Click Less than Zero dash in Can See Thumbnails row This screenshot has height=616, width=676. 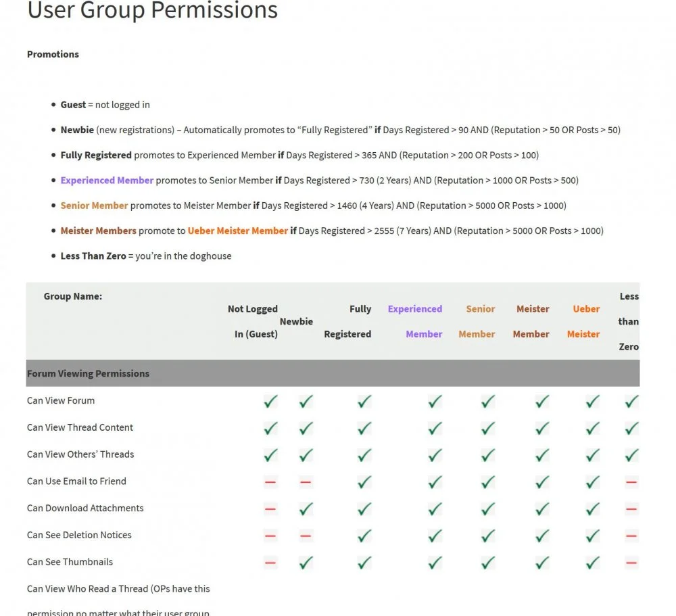coord(631,563)
